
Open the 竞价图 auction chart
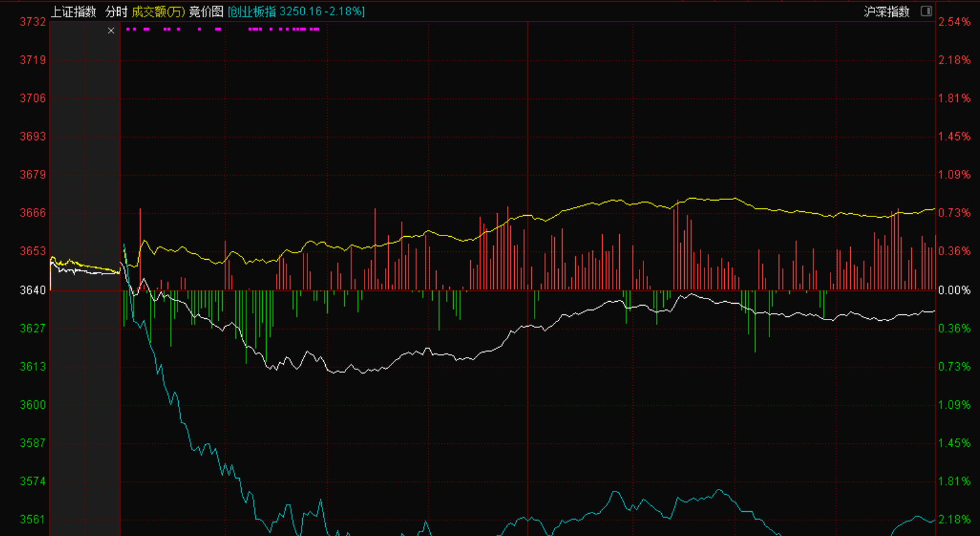(x=206, y=11)
